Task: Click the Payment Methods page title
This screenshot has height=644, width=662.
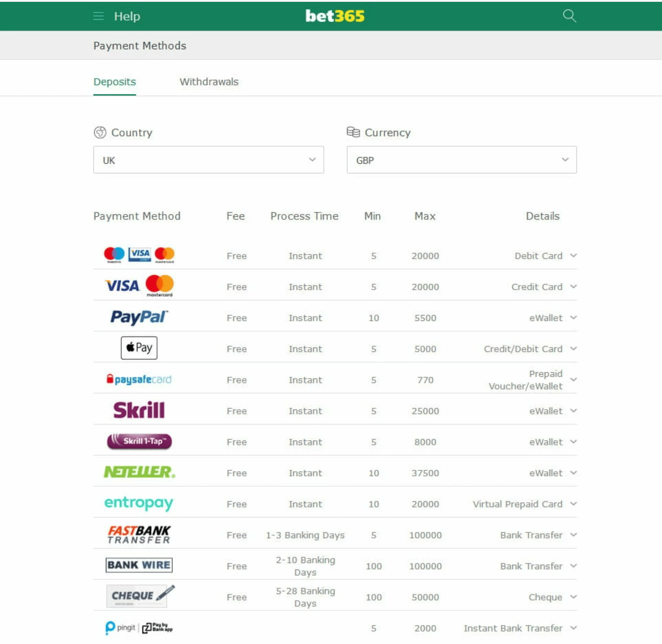Action: point(140,46)
